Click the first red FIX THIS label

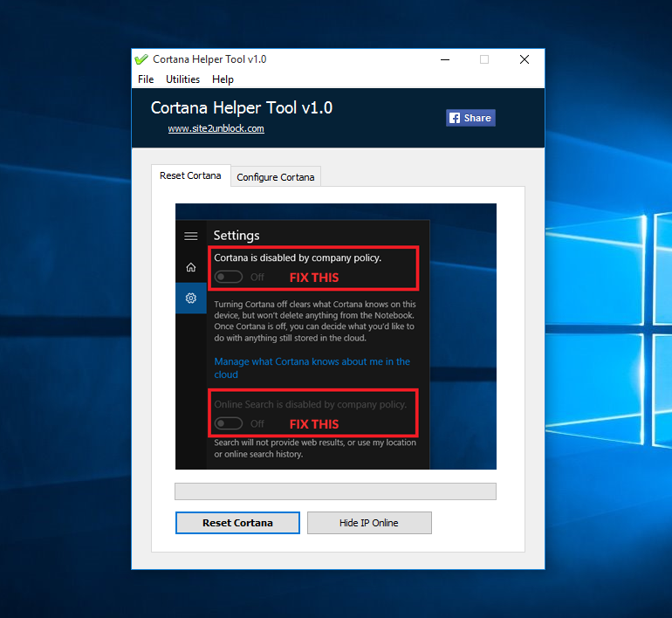[314, 278]
